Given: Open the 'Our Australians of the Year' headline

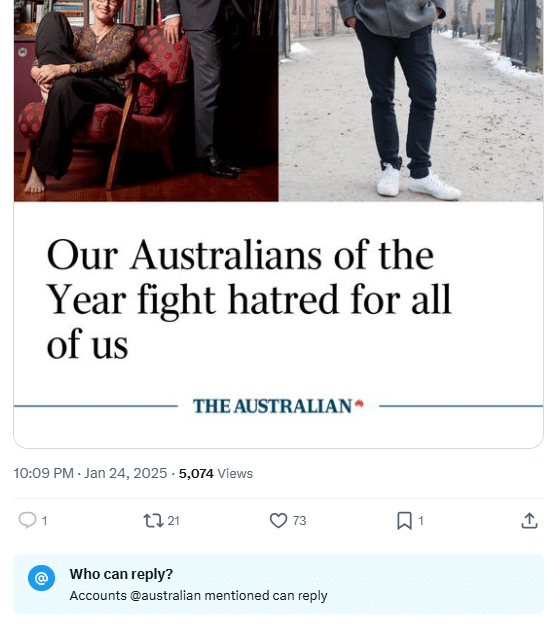Looking at the screenshot, I should point(249,299).
